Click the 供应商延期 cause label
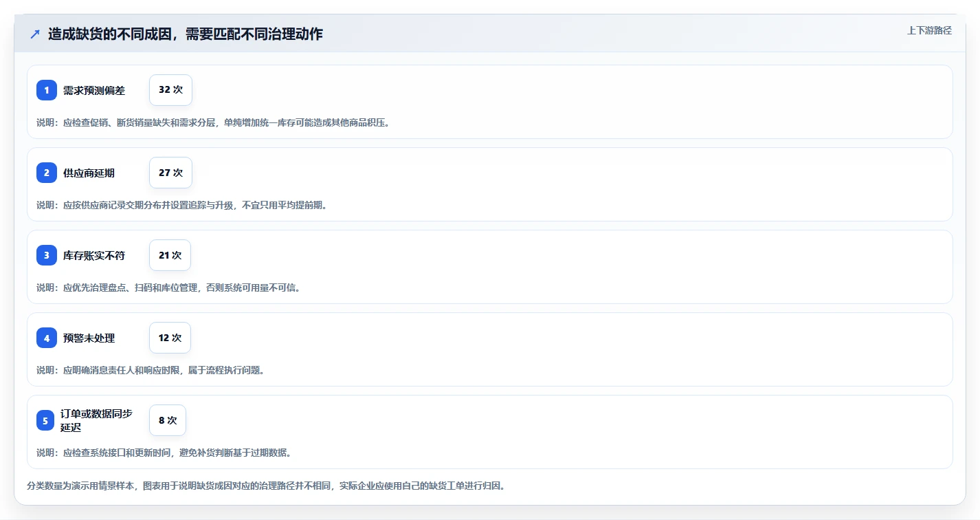The image size is (980, 520). click(89, 173)
